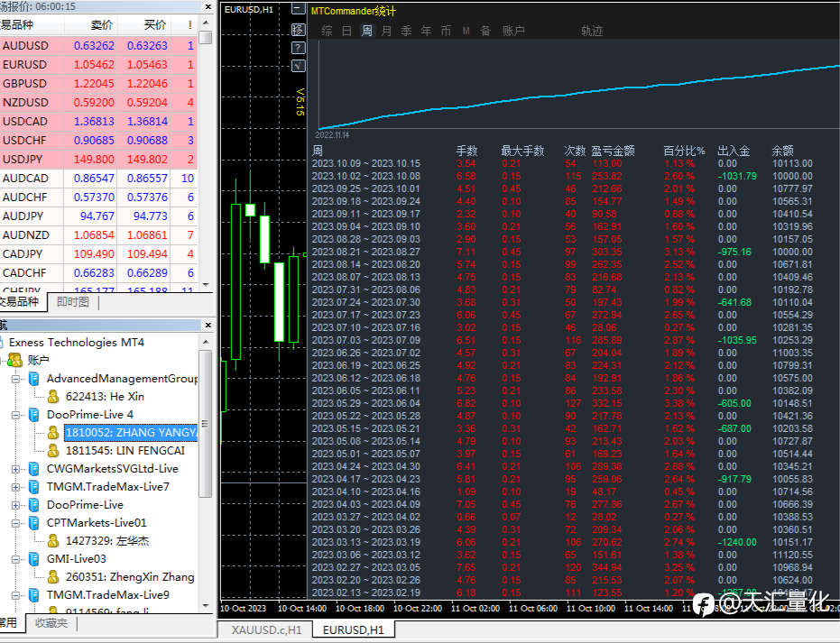
Task: Click the user icon of account 1810052
Action: (53, 433)
